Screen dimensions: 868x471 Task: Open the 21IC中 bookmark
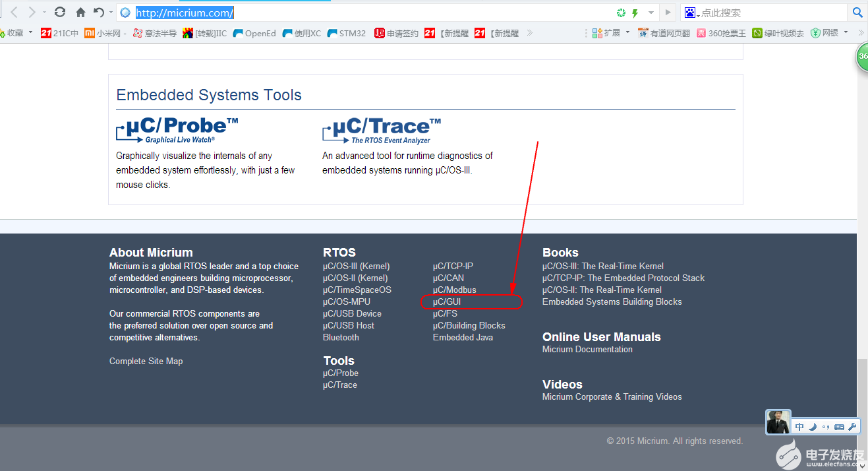(59, 33)
